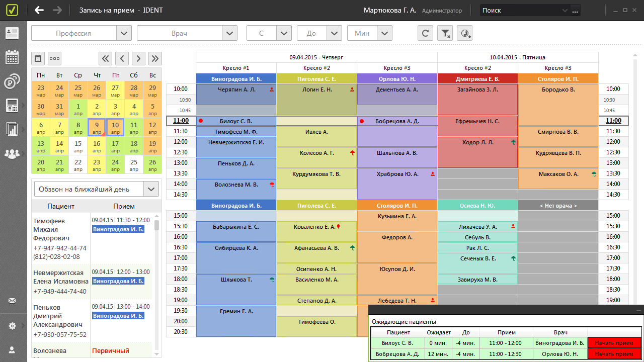Click Начать прием for Билоус С. В.
The image size is (644, 362).
[x=614, y=343]
